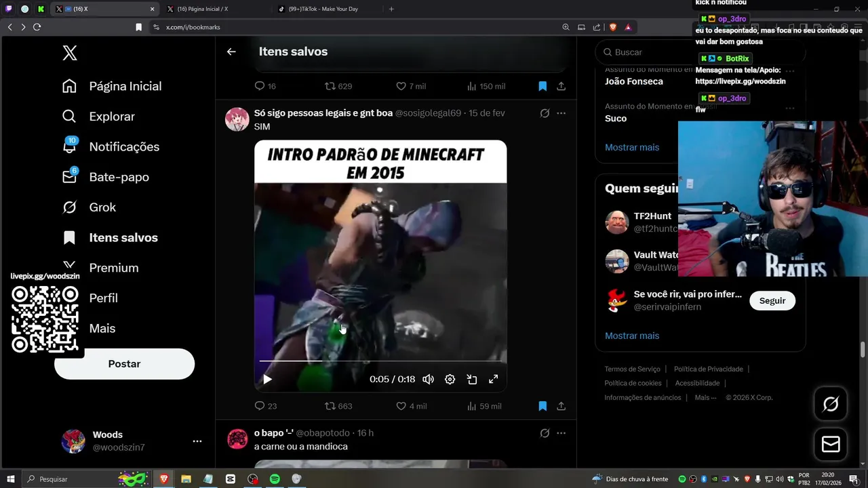Open Suco trending topic

tap(616, 119)
